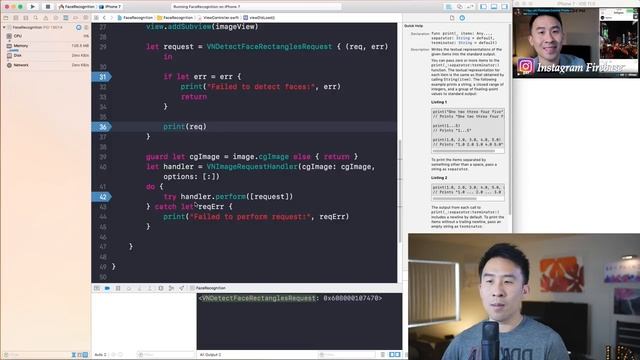Show the Quick Help inspector icon

coord(462,18)
